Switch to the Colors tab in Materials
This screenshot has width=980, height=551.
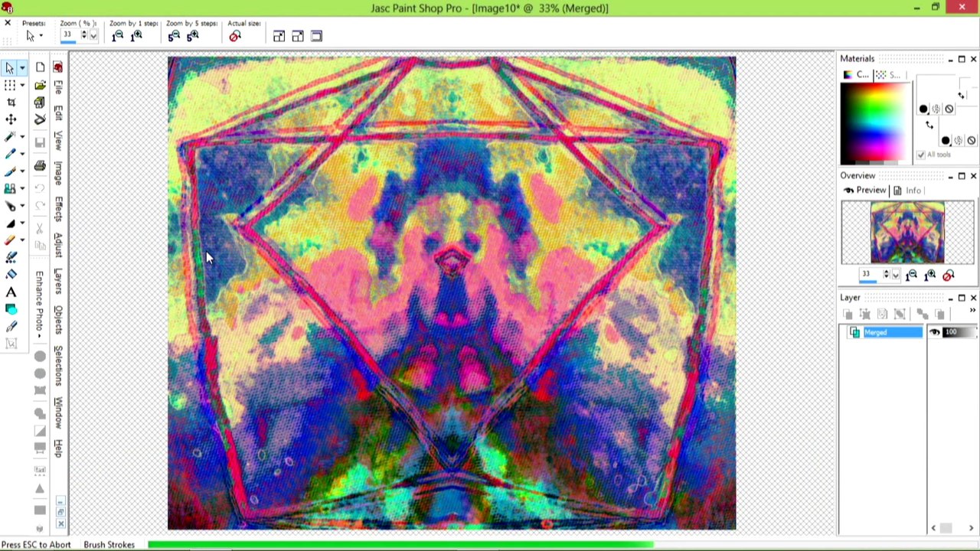857,74
